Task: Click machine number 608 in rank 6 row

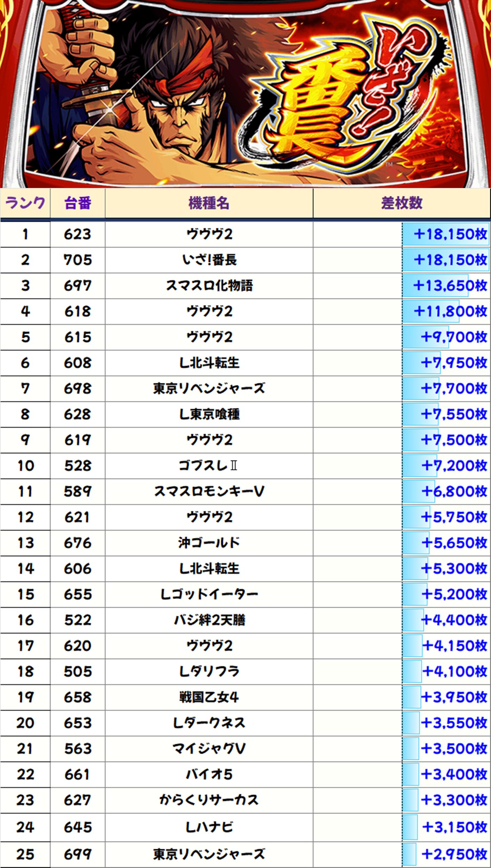Action: tap(78, 363)
